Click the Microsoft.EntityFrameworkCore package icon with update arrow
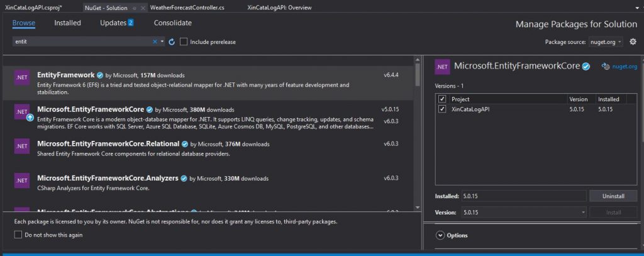This screenshot has width=644, height=256. point(22,112)
